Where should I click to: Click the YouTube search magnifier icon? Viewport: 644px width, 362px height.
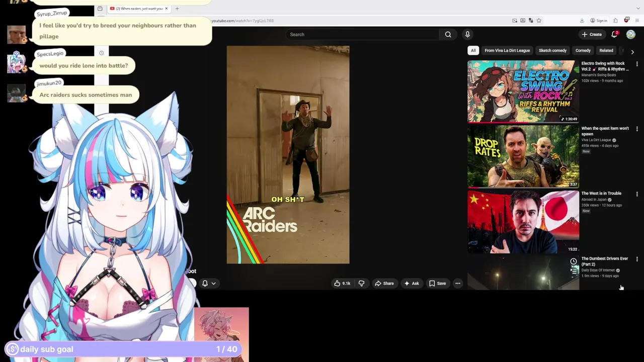448,35
